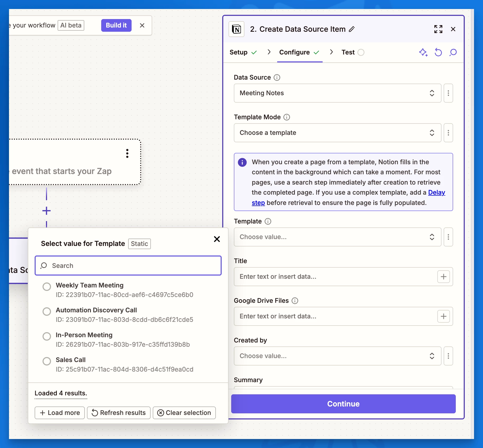The height and width of the screenshot is (448, 483).
Task: Open the Delay step link
Action: pyautogui.click(x=436, y=193)
